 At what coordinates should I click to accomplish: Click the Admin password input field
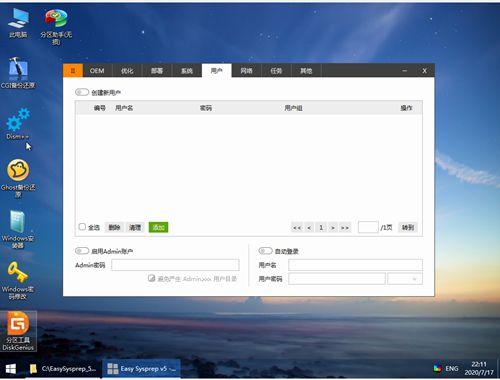pyautogui.click(x=175, y=265)
